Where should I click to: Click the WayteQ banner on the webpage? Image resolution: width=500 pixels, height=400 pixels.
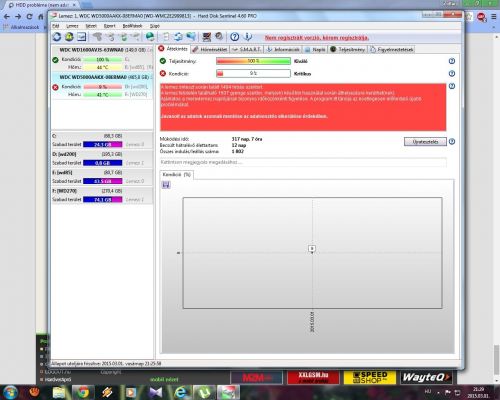pyautogui.click(x=426, y=378)
